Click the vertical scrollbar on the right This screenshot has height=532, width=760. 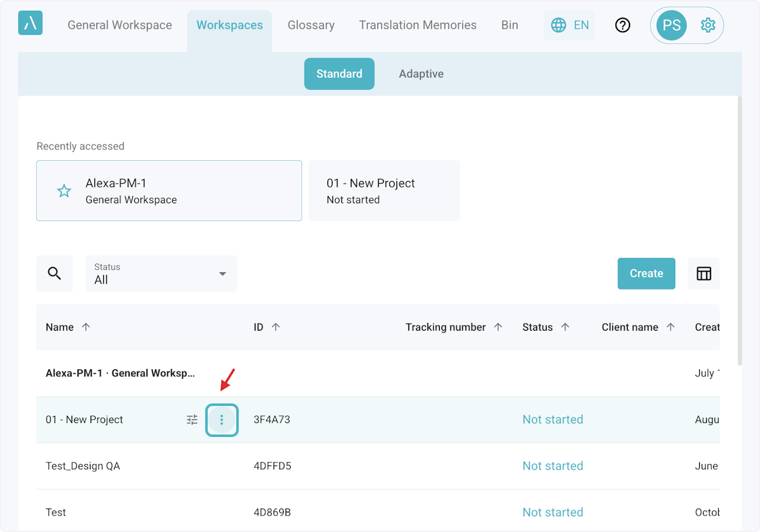(x=739, y=228)
